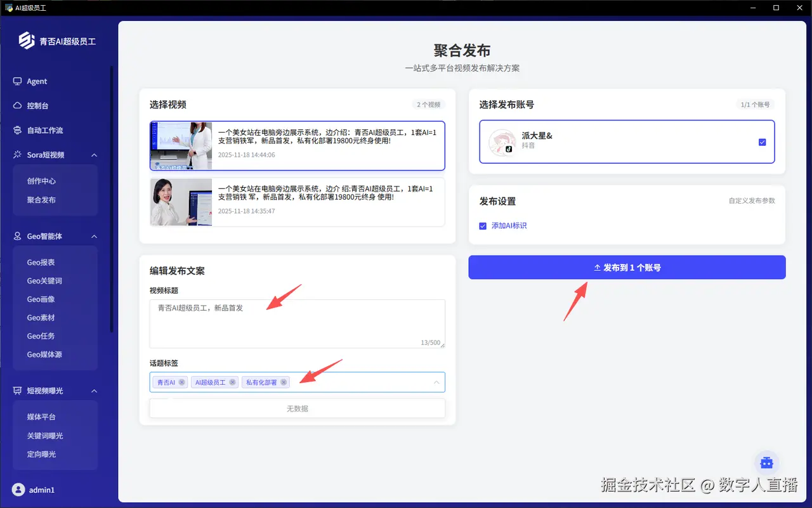Uncheck the 派大星& account checkbox

pyautogui.click(x=762, y=142)
